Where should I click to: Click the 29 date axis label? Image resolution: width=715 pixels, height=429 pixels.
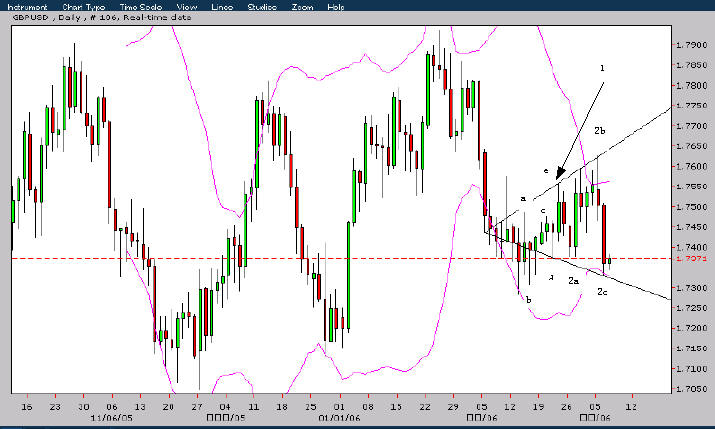453,407
